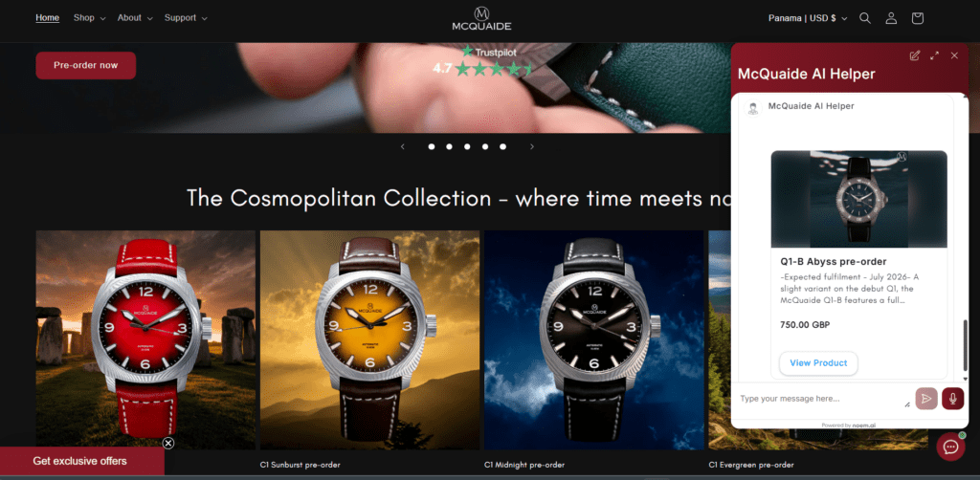This screenshot has height=480, width=980.
Task: Open the About menu
Action: (x=135, y=18)
